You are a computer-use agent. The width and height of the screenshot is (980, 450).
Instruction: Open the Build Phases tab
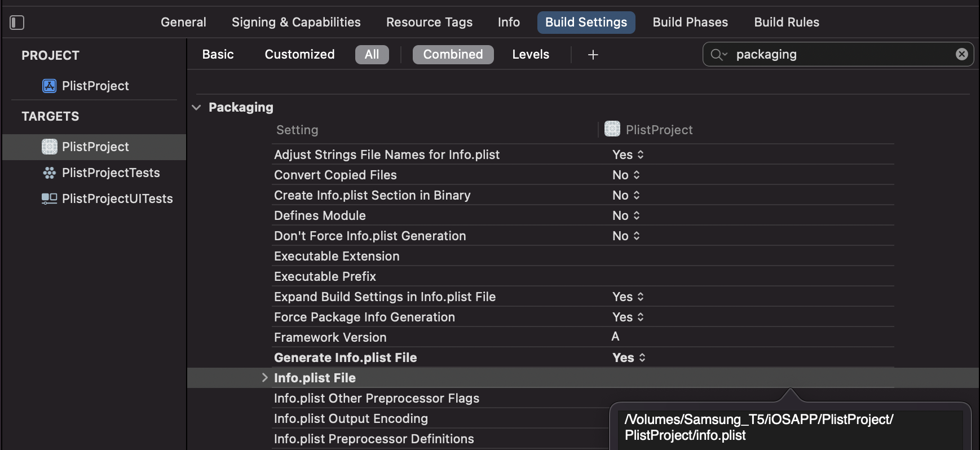(x=690, y=23)
